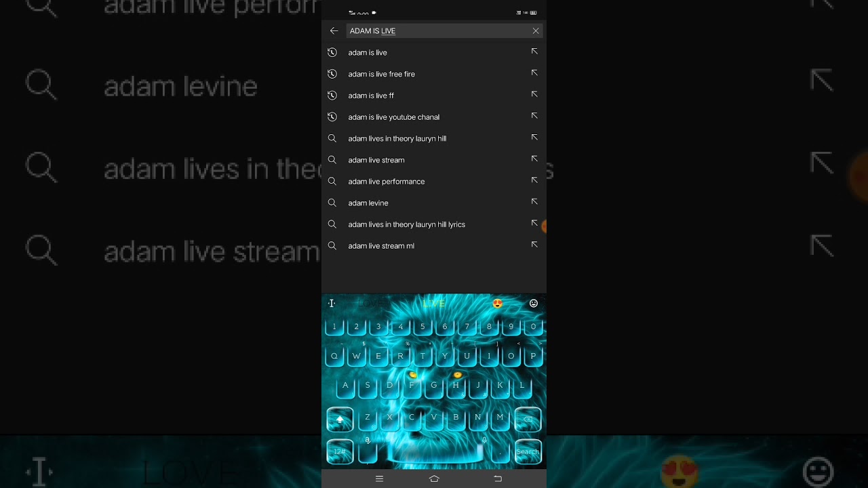The image size is (868, 488).
Task: Insert 'adam lives in theory lauryn hill' via arrow
Action: point(534,138)
